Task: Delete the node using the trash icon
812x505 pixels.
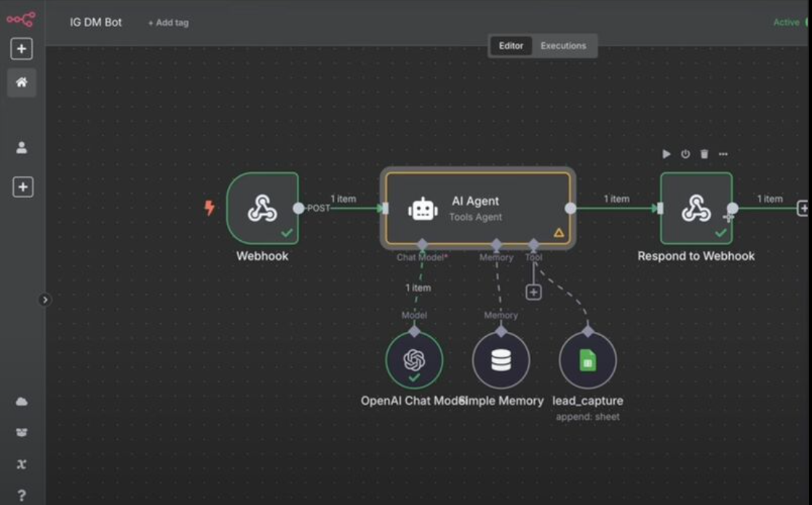Action: click(703, 154)
